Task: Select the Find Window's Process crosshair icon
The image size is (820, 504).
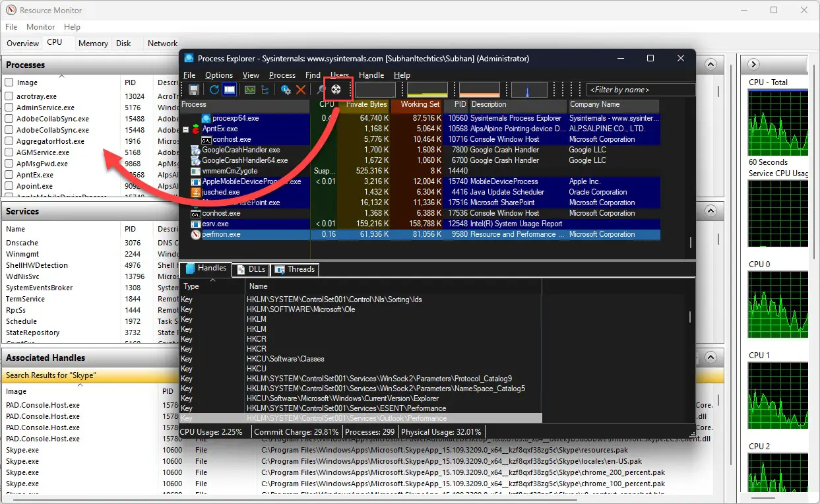Action: [336, 90]
